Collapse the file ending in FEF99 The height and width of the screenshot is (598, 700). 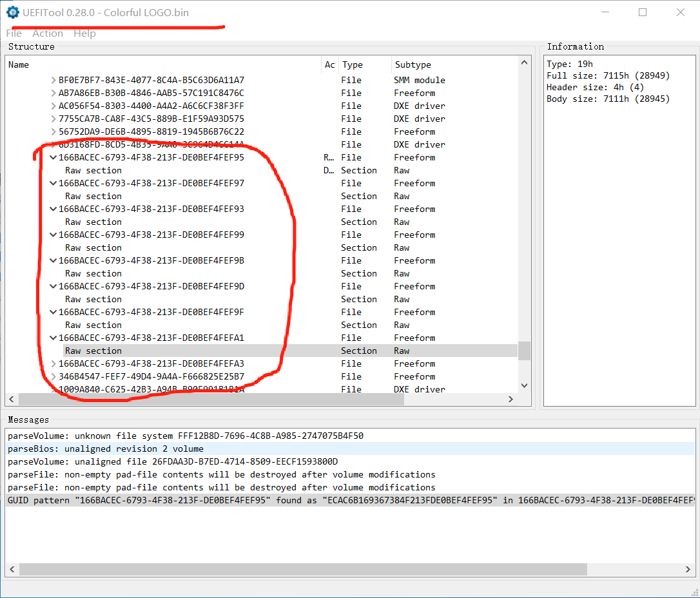[x=53, y=235]
